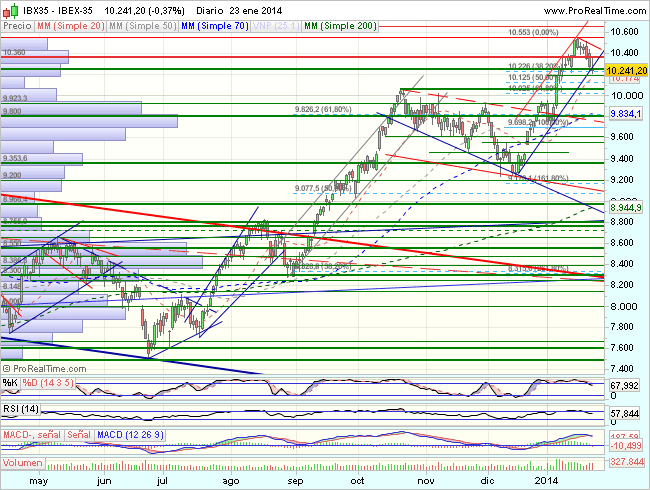Select the Señal indicator label
The height and width of the screenshot is (490, 650).
pyautogui.click(x=79, y=435)
